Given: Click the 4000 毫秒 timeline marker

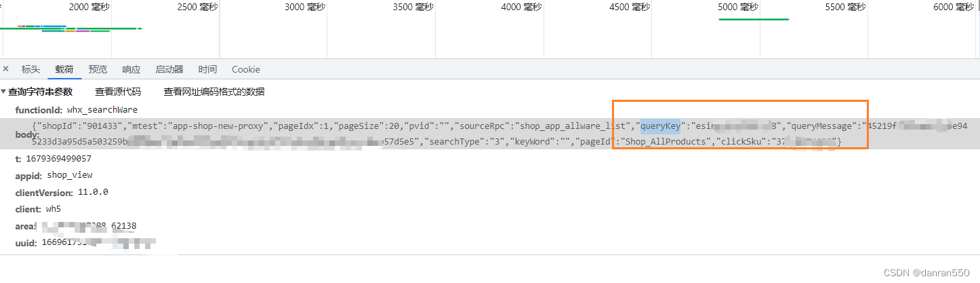Looking at the screenshot, I should (x=521, y=7).
